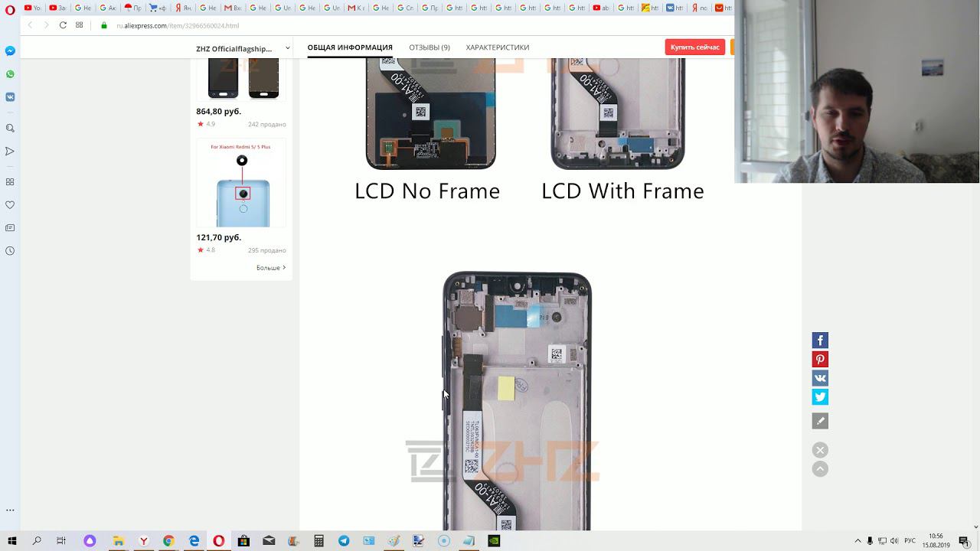Open the volume control in system tray

coord(895,541)
